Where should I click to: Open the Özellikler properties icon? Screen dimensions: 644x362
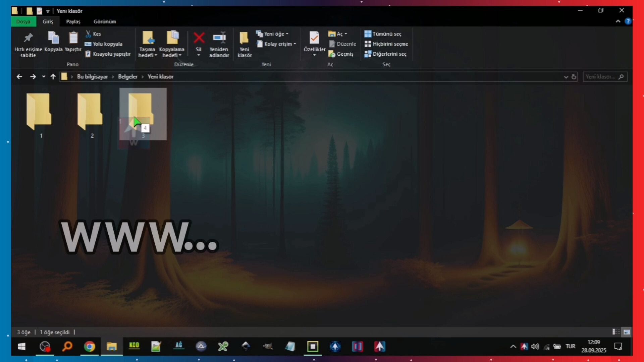[314, 38]
